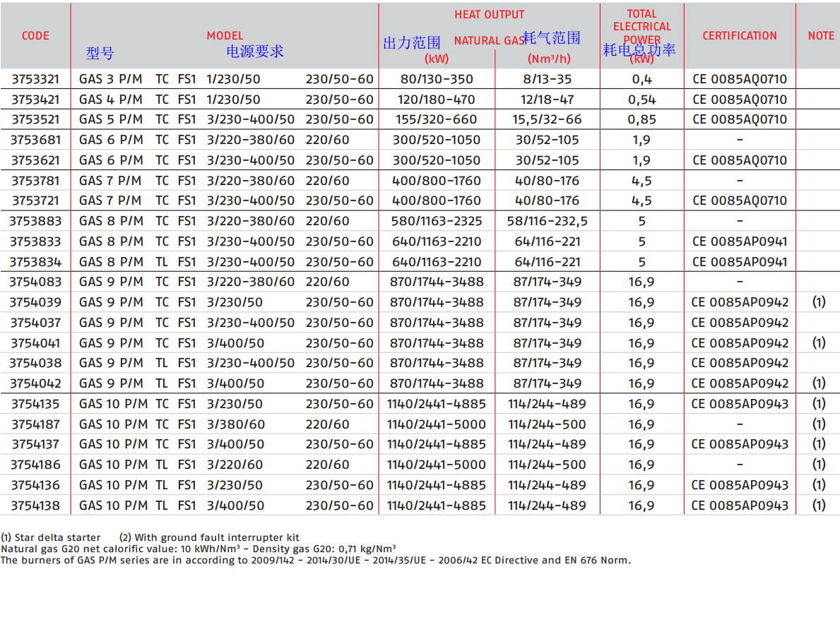The image size is (840, 644).
Task: Click the NOTE column header
Action: click(820, 36)
